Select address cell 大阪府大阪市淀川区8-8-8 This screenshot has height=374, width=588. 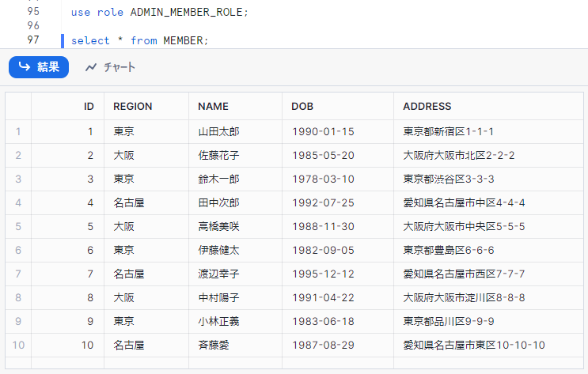(x=488, y=297)
